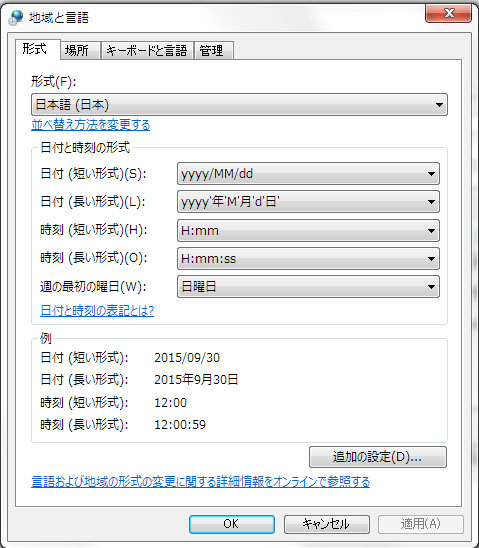The width and height of the screenshot is (479, 548).
Task: Select the 管理 tab
Action: pyautogui.click(x=213, y=50)
